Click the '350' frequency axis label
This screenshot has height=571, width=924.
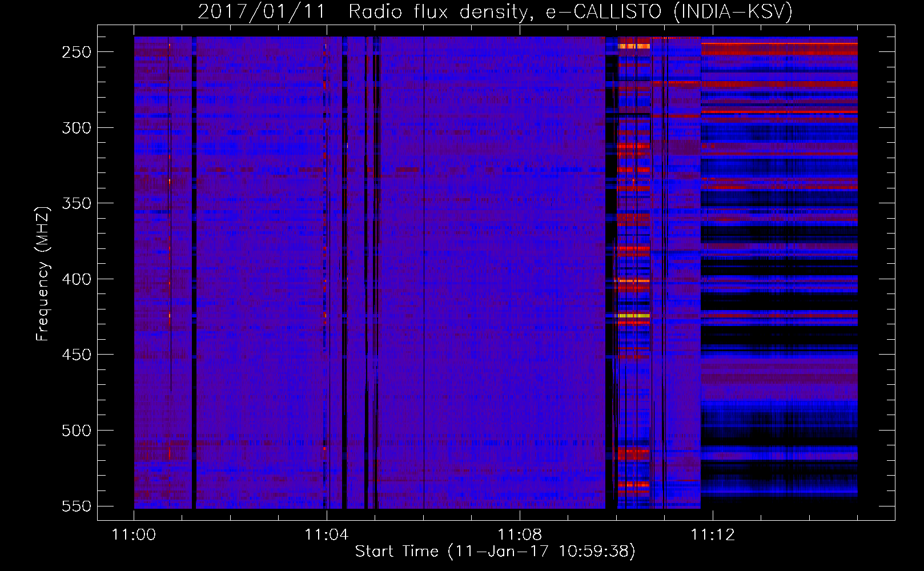pos(77,203)
